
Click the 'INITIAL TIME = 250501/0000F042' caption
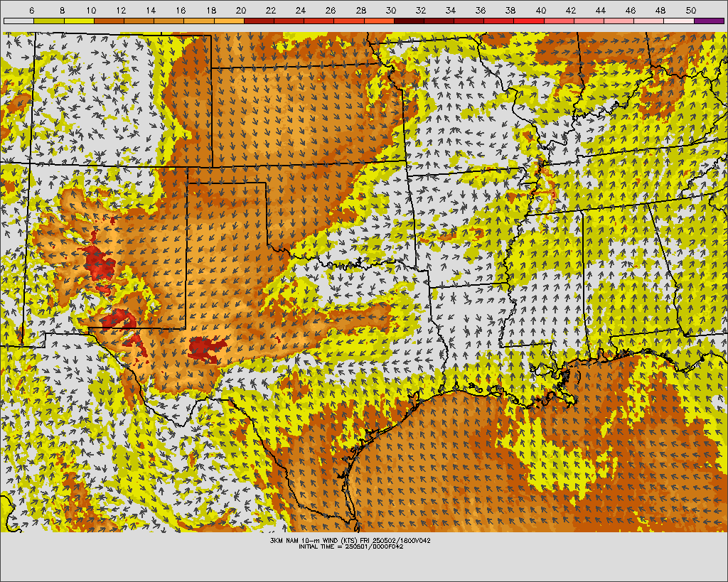(350, 546)
